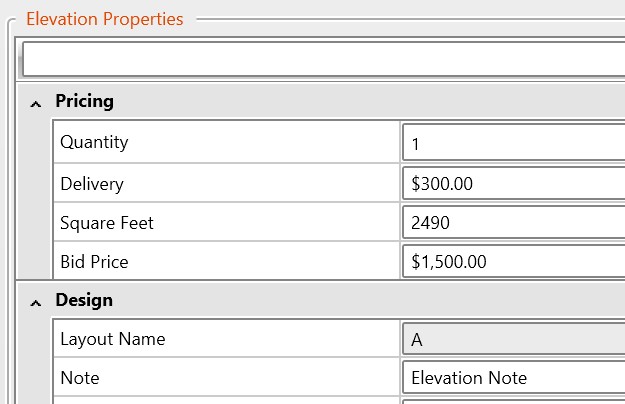
Task: Click the Layout Name value field
Action: pyautogui.click(x=514, y=340)
